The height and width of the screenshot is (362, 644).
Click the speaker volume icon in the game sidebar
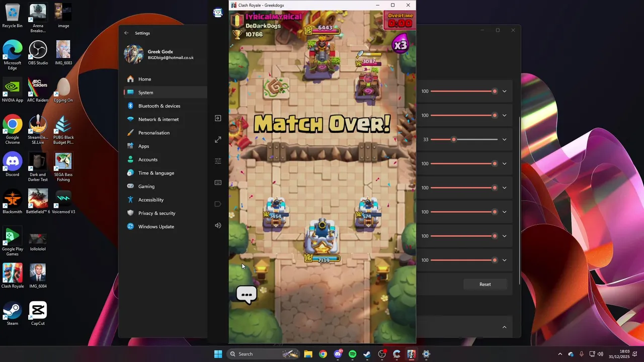click(218, 225)
